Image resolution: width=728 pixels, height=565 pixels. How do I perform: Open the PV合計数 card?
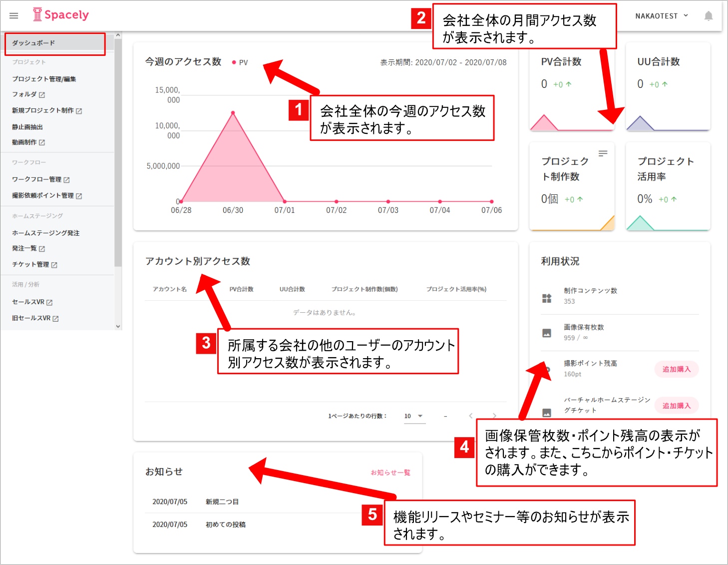(572, 87)
